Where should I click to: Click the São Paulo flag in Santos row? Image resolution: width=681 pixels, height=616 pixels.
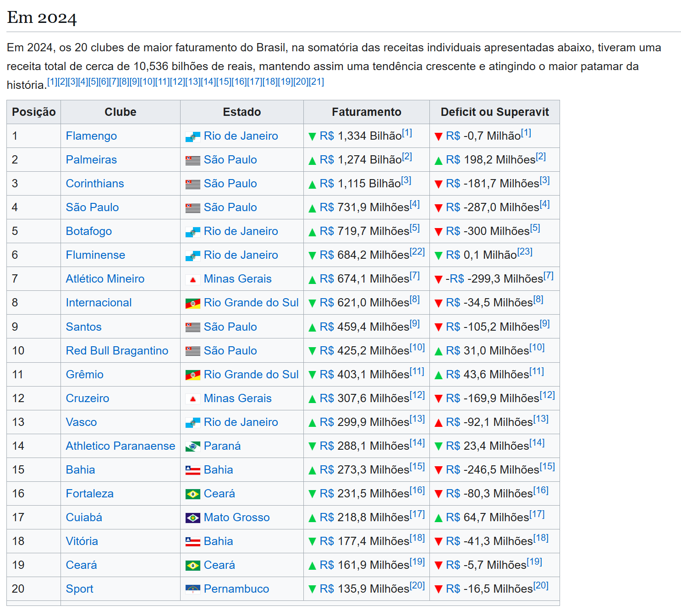[x=192, y=327]
